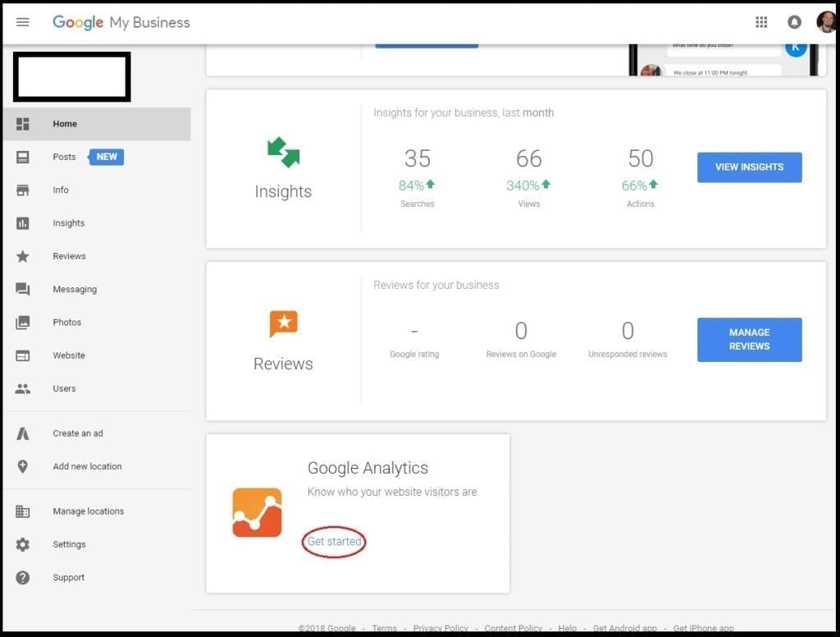Open the Privacy Policy footer link
The height and width of the screenshot is (637, 840).
point(441,628)
